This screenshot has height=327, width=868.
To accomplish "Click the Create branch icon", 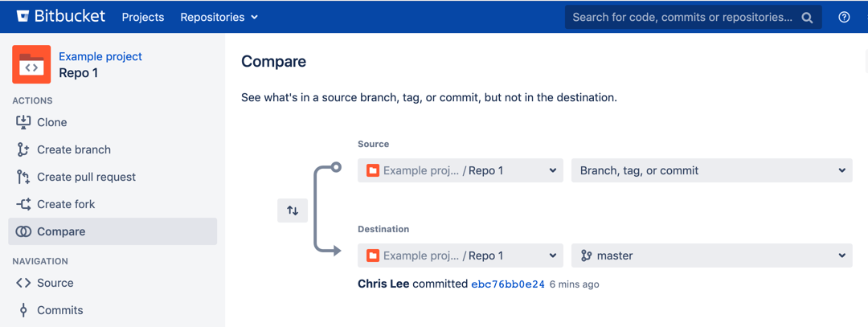I will coord(23,149).
